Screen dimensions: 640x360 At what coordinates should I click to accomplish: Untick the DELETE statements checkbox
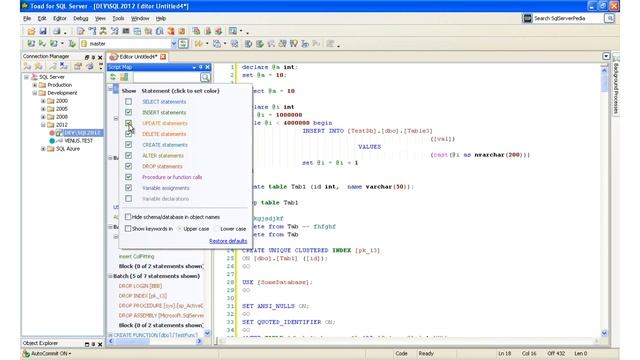pyautogui.click(x=129, y=134)
